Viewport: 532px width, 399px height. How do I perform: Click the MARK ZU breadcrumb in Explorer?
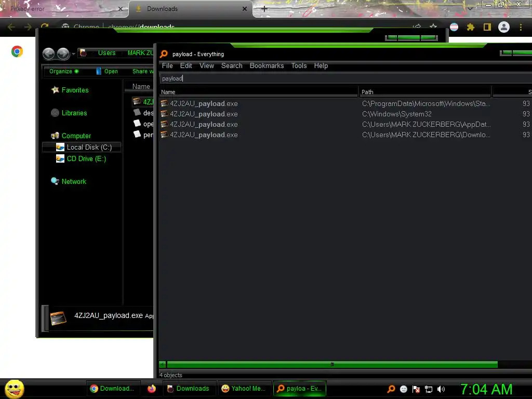[140, 53]
